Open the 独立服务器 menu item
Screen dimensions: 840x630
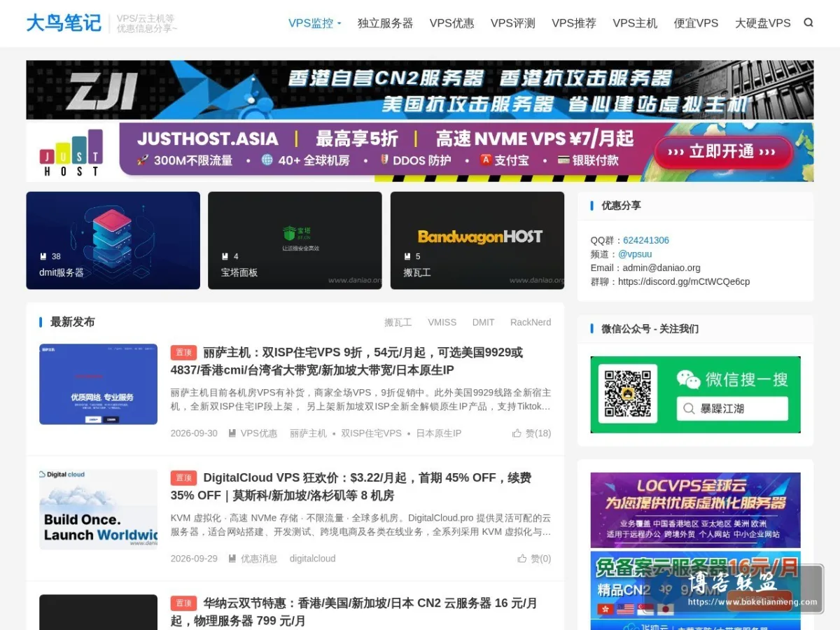coord(385,23)
